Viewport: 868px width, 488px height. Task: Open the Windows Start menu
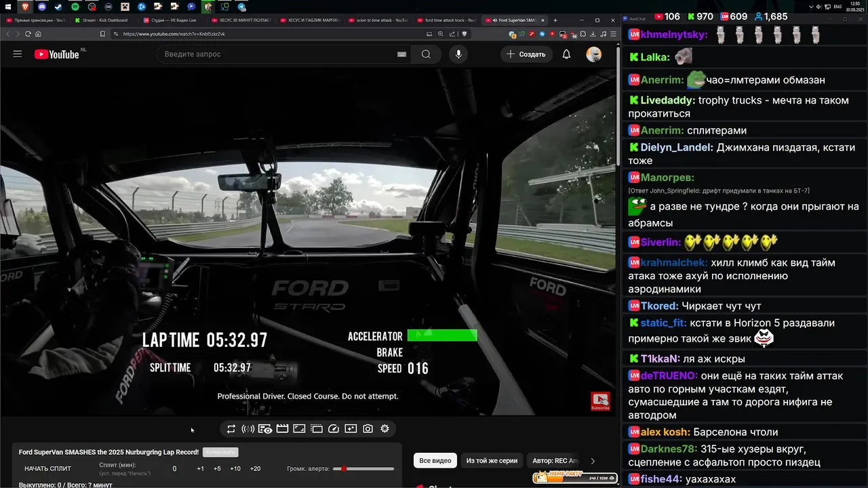[9, 7]
